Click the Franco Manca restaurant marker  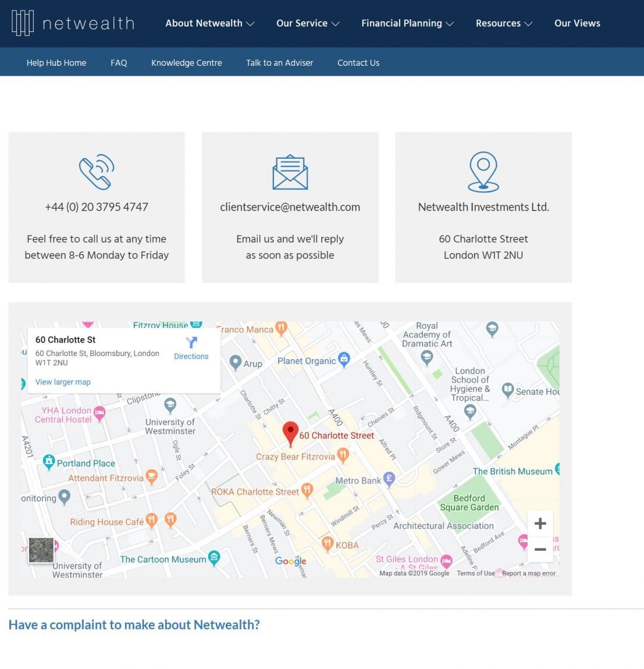coord(281,328)
